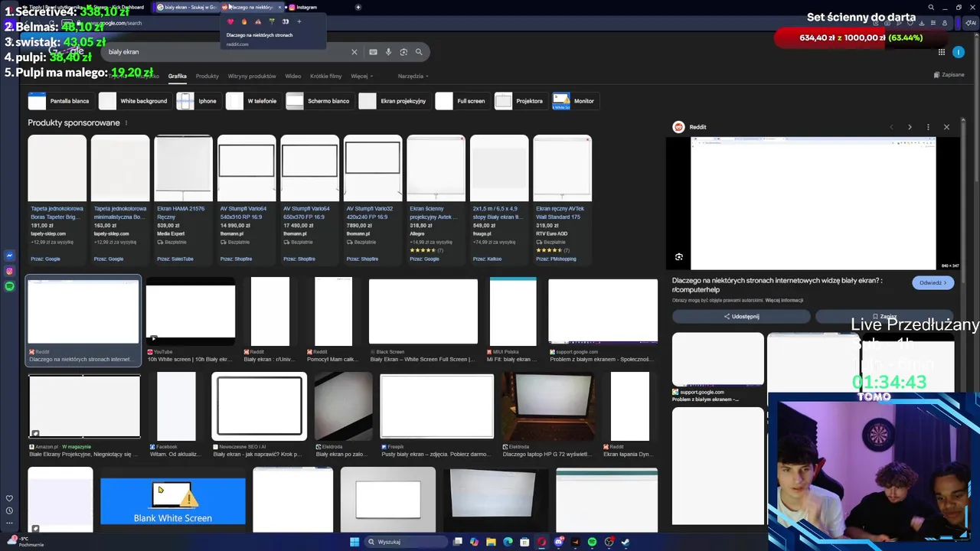Screen dimensions: 980x551
Task: Select the Pantalla blanca filter chip
Action: click(60, 101)
